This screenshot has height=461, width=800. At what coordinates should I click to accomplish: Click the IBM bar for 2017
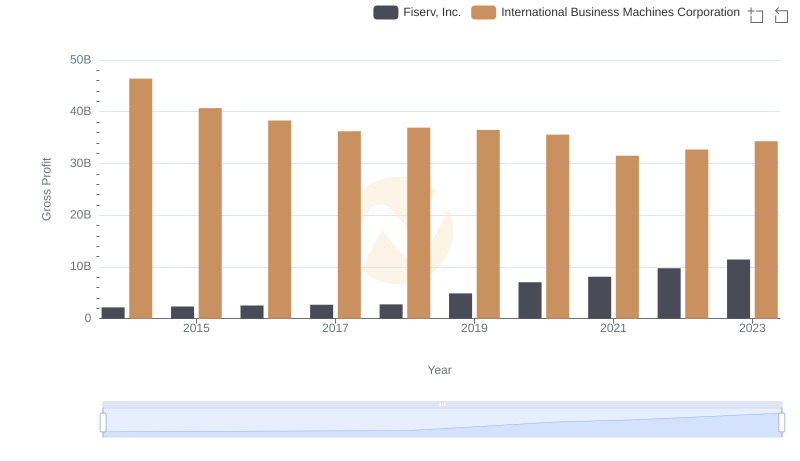pyautogui.click(x=349, y=225)
